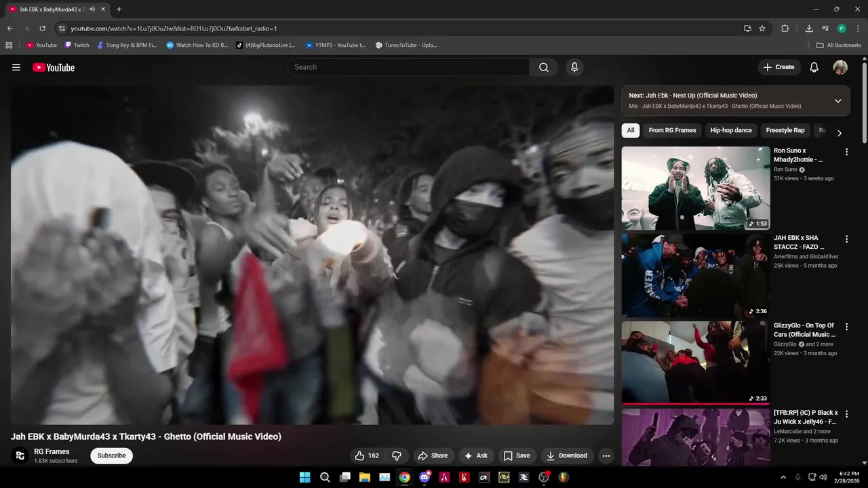Bookmark this page with star icon
Image resolution: width=868 pixels, height=488 pixels.
(x=762, y=28)
